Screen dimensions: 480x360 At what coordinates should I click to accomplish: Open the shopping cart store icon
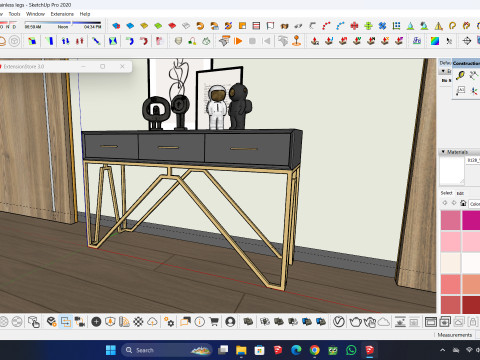click(x=214, y=322)
